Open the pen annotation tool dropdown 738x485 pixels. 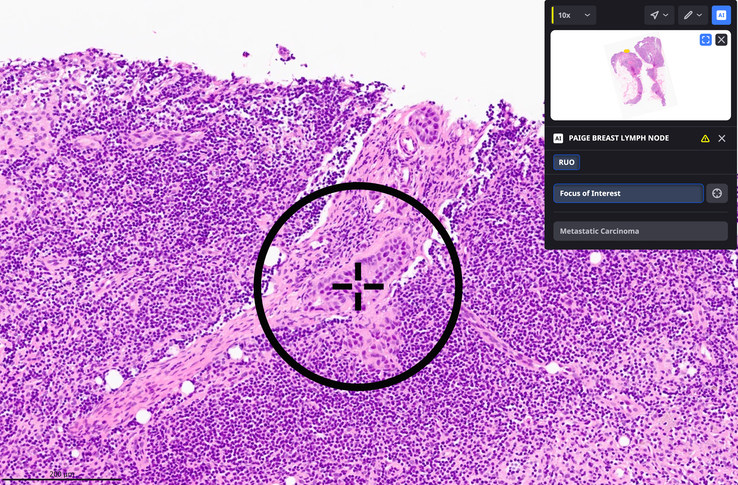tap(693, 15)
